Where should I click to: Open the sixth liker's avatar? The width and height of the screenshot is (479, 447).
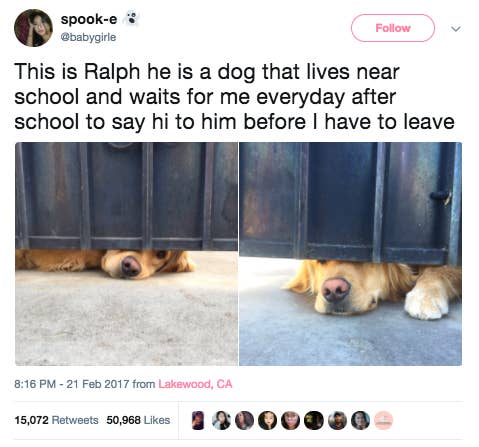[x=314, y=420]
